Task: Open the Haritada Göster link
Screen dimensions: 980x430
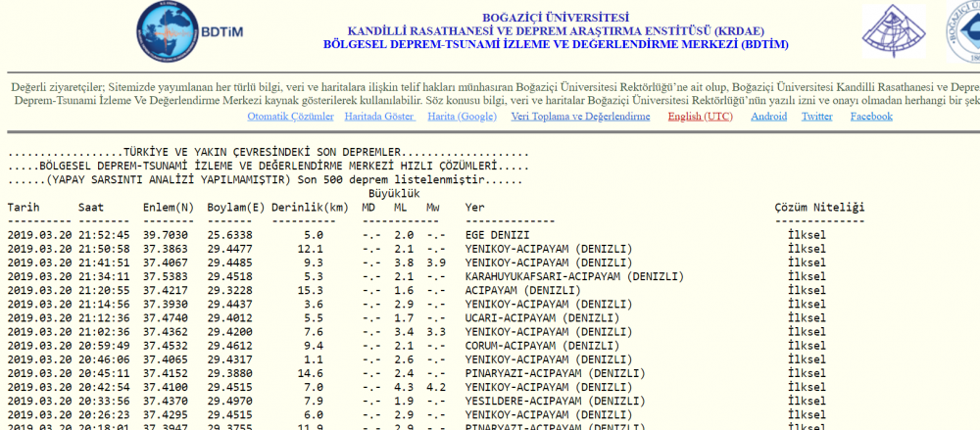Action: pos(380,117)
